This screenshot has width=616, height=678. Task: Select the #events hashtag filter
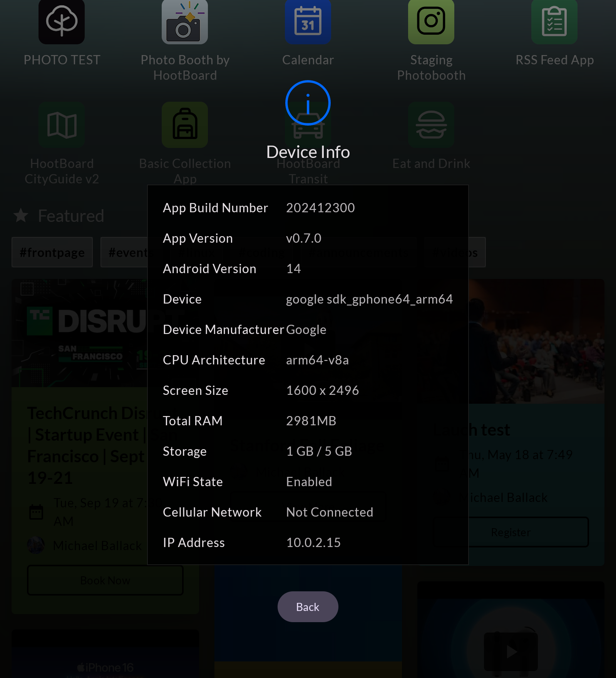pos(131,252)
